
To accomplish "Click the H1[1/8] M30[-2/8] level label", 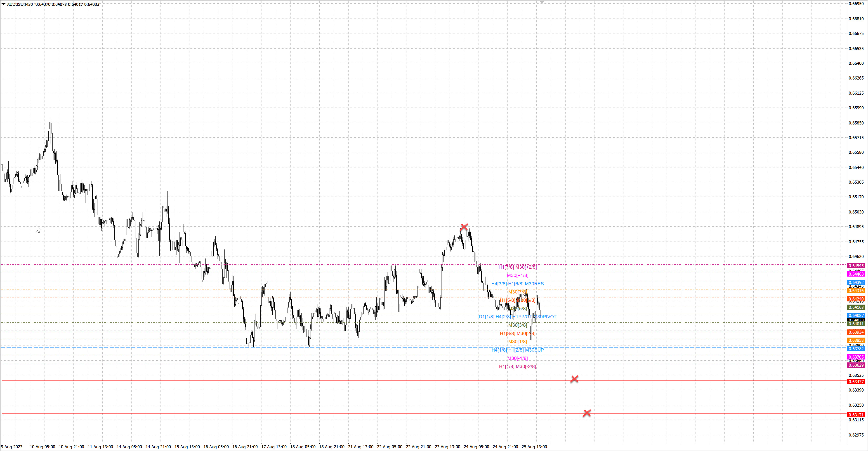I will (x=517, y=366).
